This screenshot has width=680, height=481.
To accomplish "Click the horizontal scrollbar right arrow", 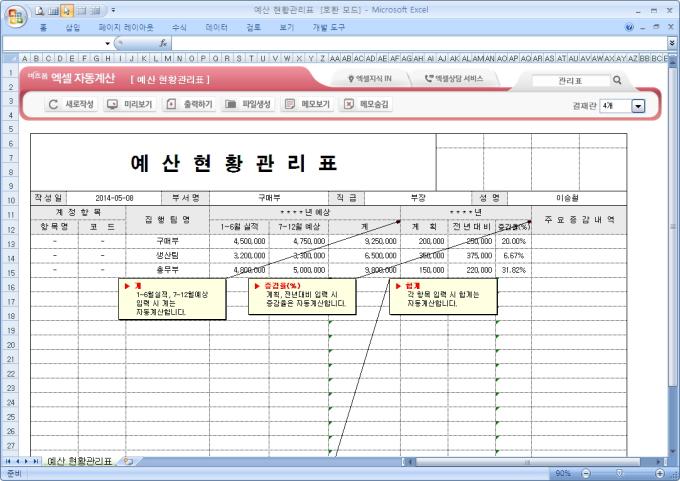I will tap(658, 461).
